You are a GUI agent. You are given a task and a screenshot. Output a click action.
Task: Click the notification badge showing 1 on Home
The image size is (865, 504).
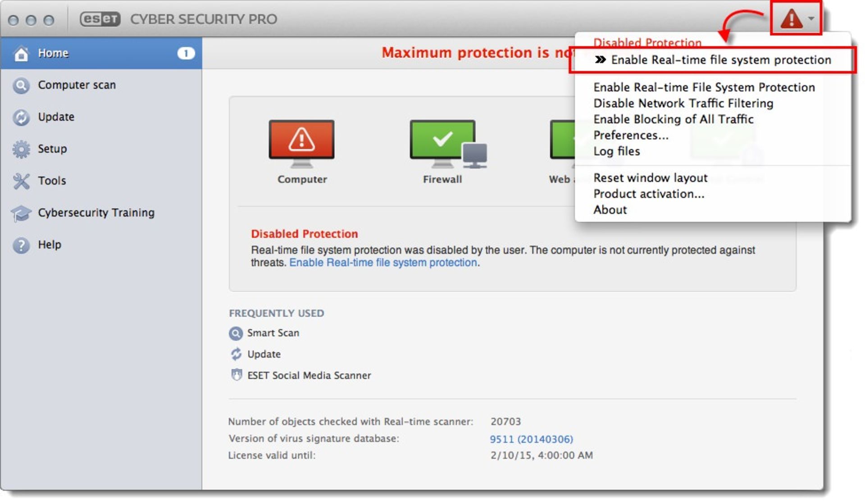coord(186,53)
